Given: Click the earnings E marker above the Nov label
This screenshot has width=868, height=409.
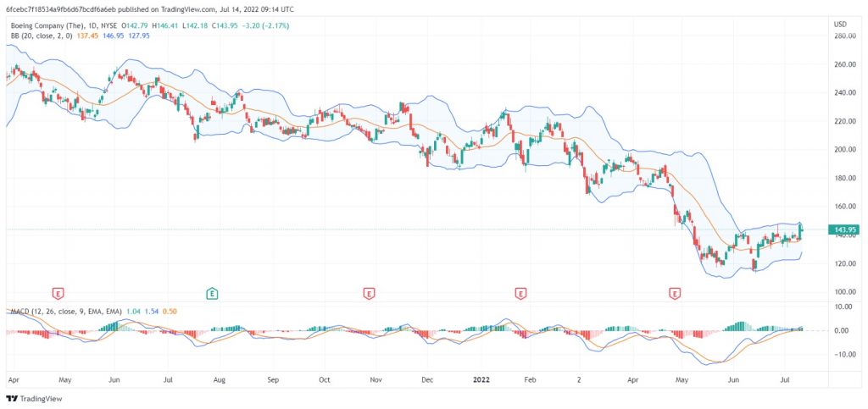Looking at the screenshot, I should [x=368, y=294].
